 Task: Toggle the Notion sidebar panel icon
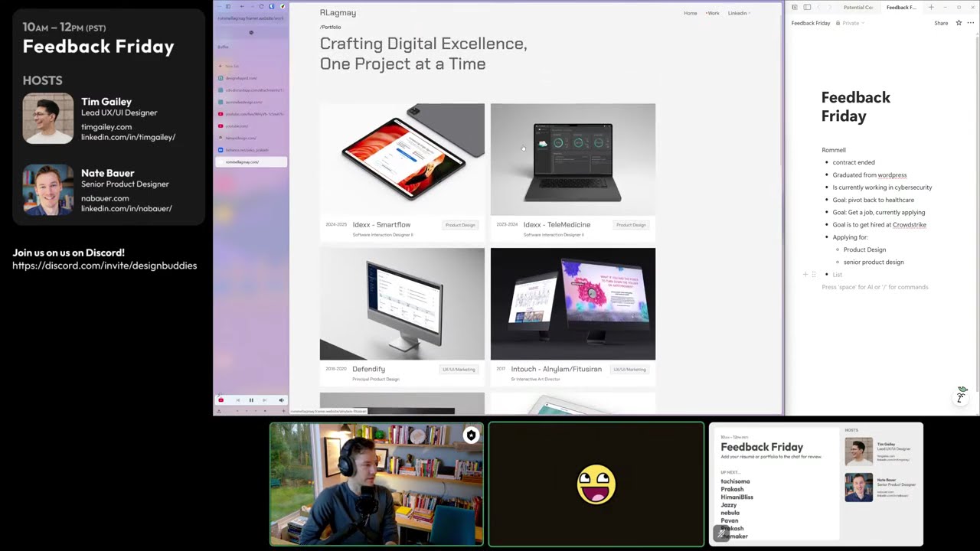pos(807,7)
